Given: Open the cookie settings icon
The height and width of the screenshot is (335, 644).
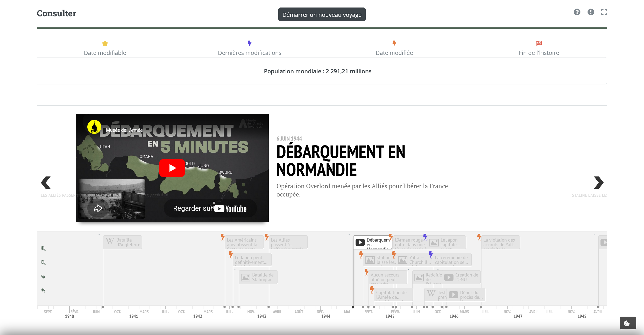Looking at the screenshot, I should 627,323.
